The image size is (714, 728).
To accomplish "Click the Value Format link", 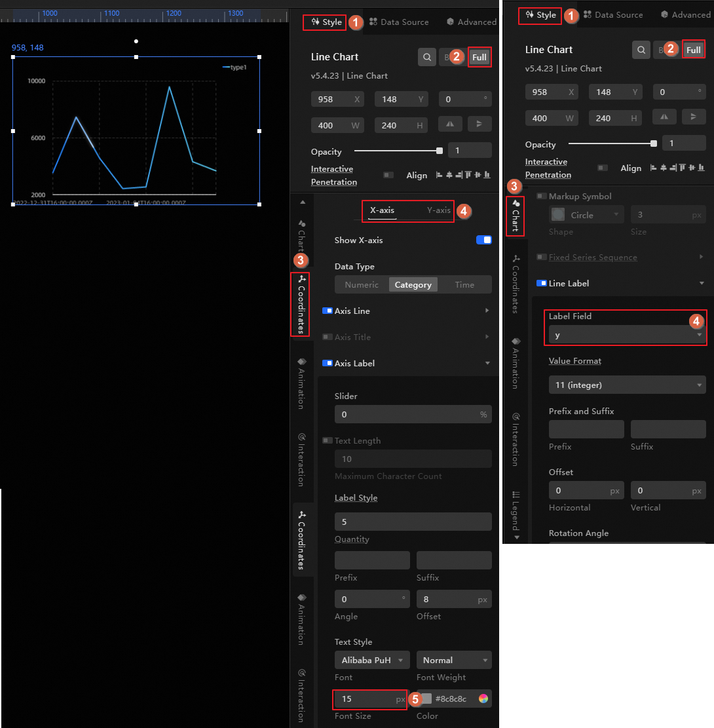I will [x=574, y=361].
